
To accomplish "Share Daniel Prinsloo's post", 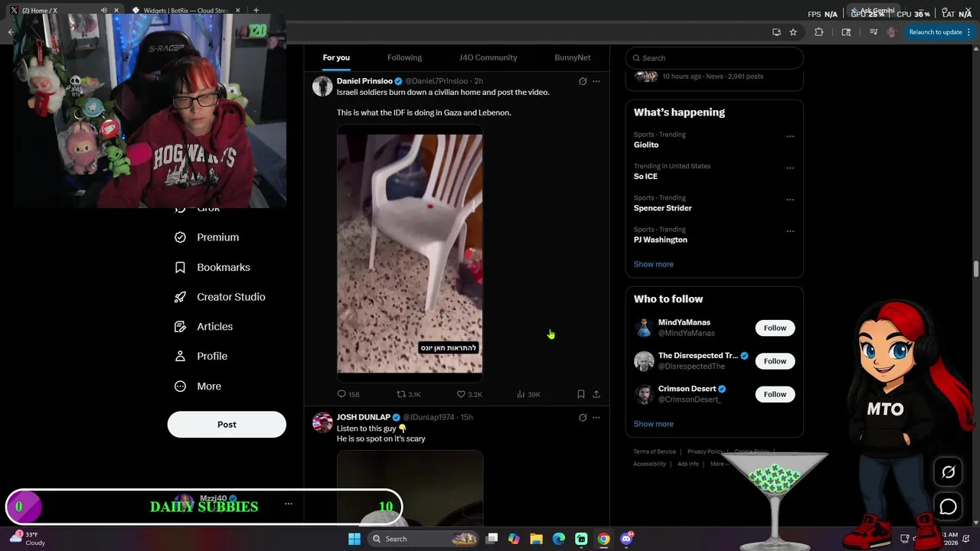I will tap(596, 394).
